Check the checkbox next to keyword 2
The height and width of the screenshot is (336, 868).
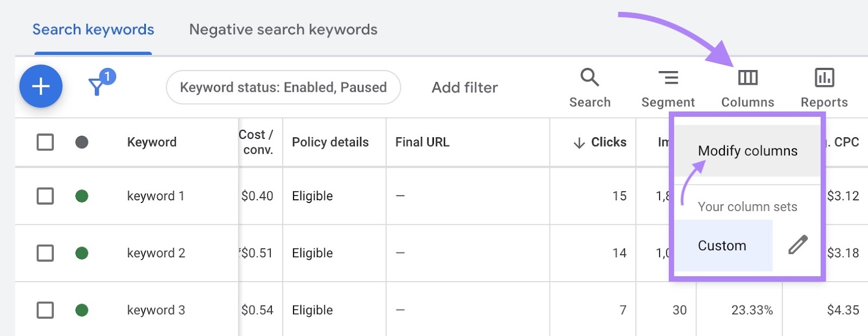point(45,253)
